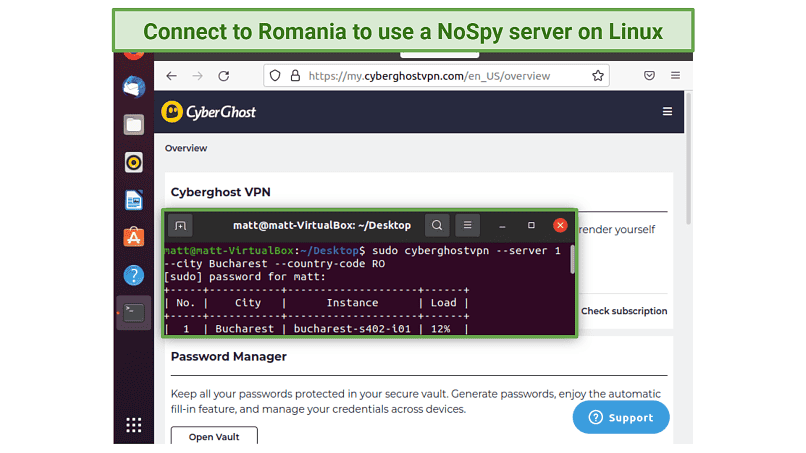
Task: Open LibreOffice Writer from the dock
Action: (x=134, y=201)
